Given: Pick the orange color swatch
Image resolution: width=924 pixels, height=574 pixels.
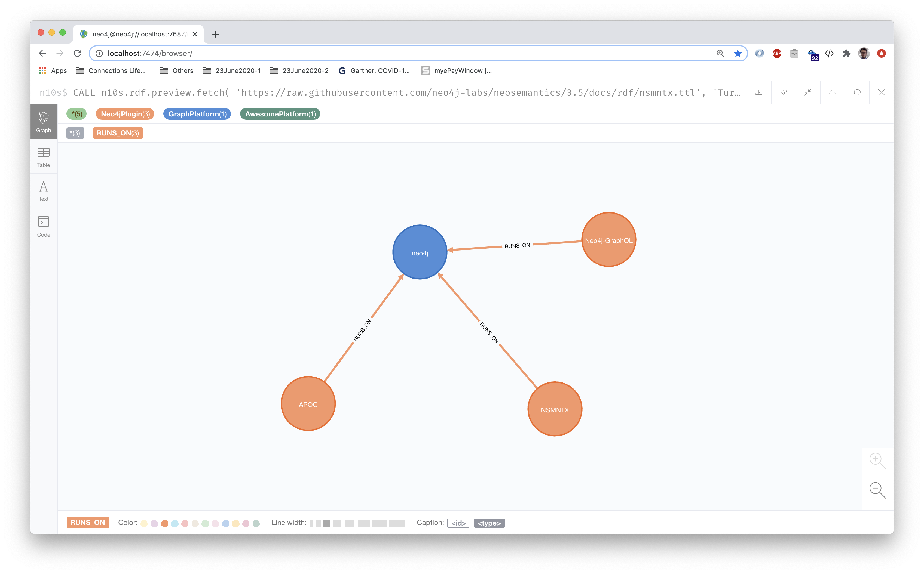Looking at the screenshot, I should 164,523.
